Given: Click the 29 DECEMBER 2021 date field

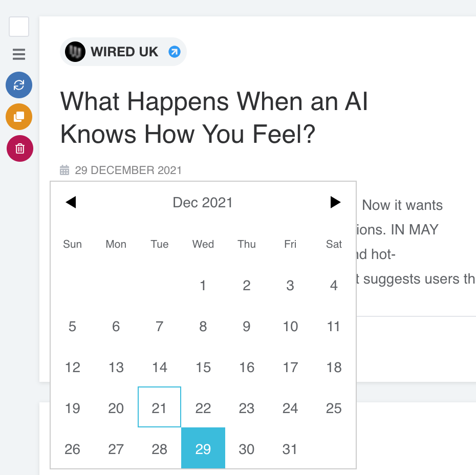Looking at the screenshot, I should click(x=128, y=170).
